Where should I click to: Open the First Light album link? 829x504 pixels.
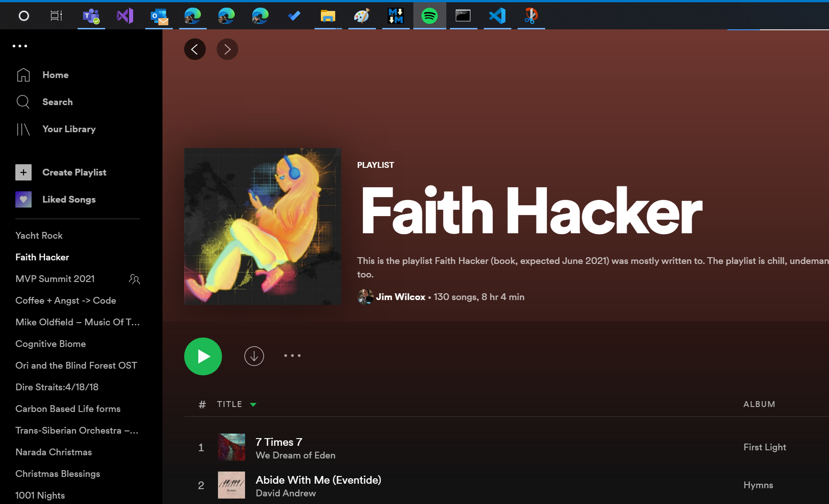click(x=765, y=447)
